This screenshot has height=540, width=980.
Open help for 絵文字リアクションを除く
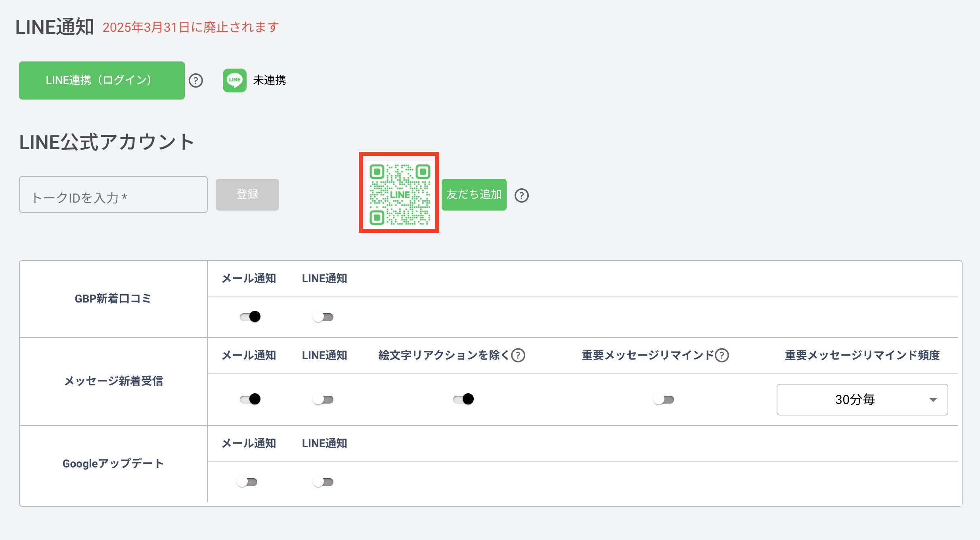pyautogui.click(x=518, y=354)
